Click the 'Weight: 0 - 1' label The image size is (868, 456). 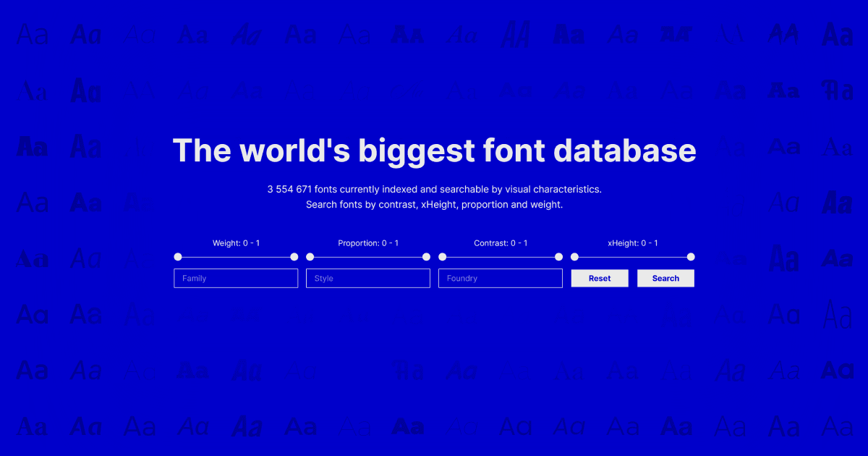click(x=236, y=243)
